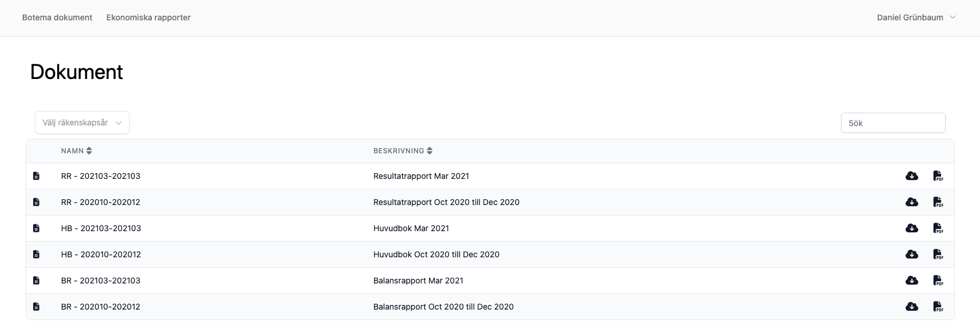Screen dimensions: 980x327
Task: Download Huvudbok Mar 2021 using the cloud icon
Action: 911,228
